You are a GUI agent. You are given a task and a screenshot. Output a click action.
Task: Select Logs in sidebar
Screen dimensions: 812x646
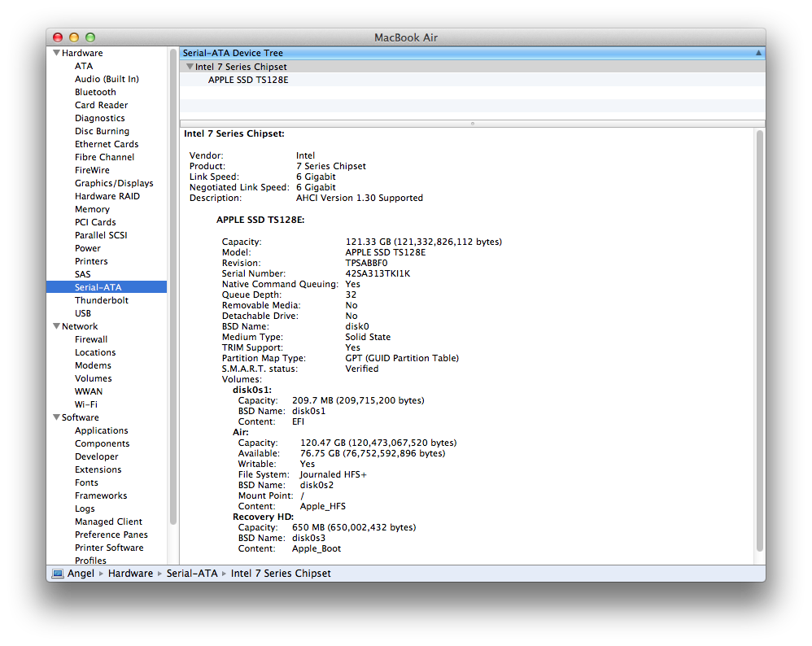point(85,509)
